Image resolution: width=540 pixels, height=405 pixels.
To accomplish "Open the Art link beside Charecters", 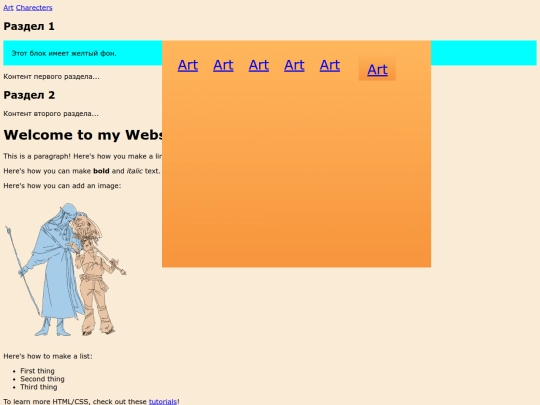I will tap(8, 8).
